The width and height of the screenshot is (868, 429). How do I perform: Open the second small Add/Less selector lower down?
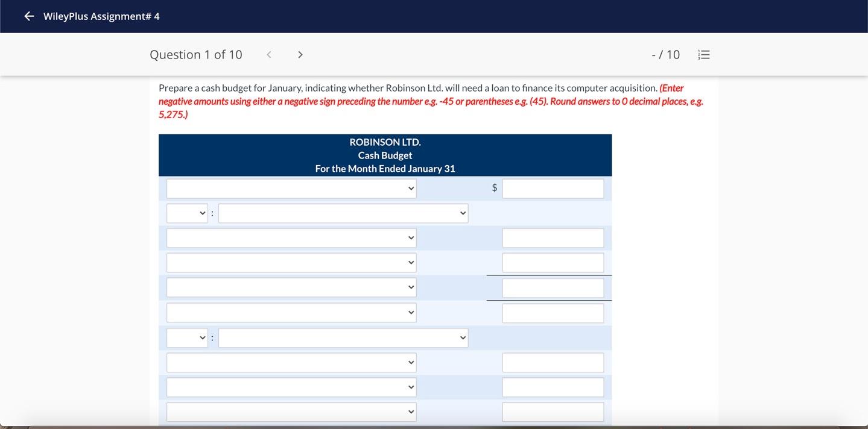[187, 337]
